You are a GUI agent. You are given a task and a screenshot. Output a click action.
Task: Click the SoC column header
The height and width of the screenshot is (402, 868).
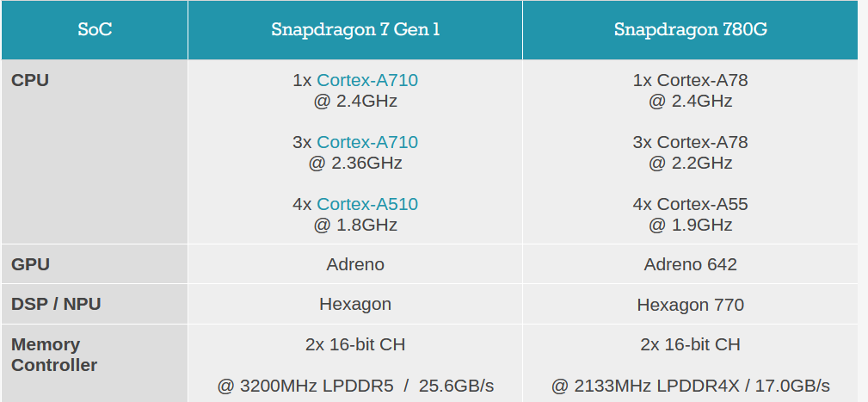[x=95, y=30]
